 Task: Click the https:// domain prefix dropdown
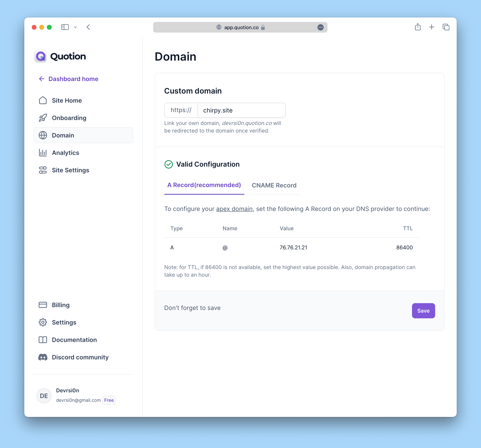click(x=181, y=110)
